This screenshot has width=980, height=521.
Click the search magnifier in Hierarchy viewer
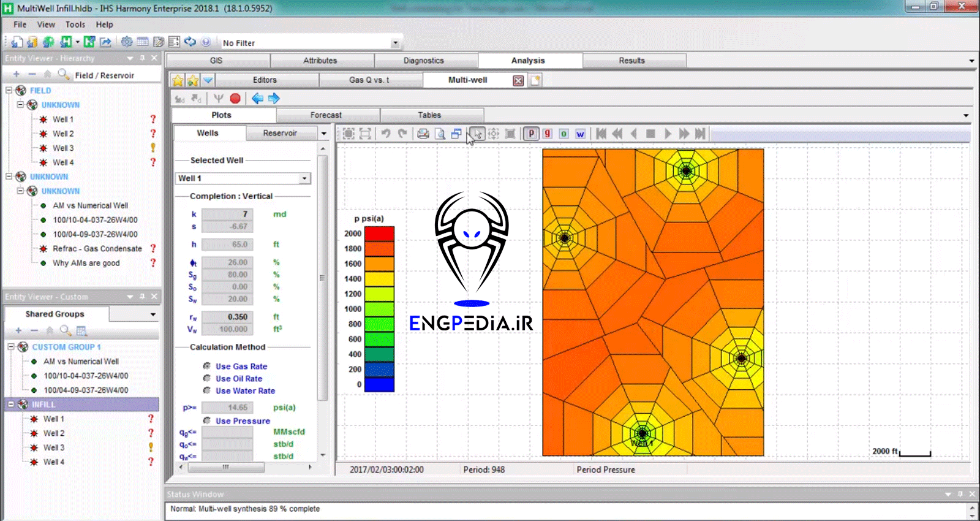click(x=64, y=74)
